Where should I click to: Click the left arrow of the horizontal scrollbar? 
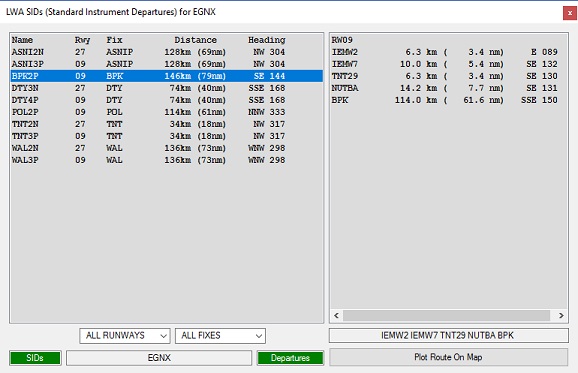tap(336, 316)
